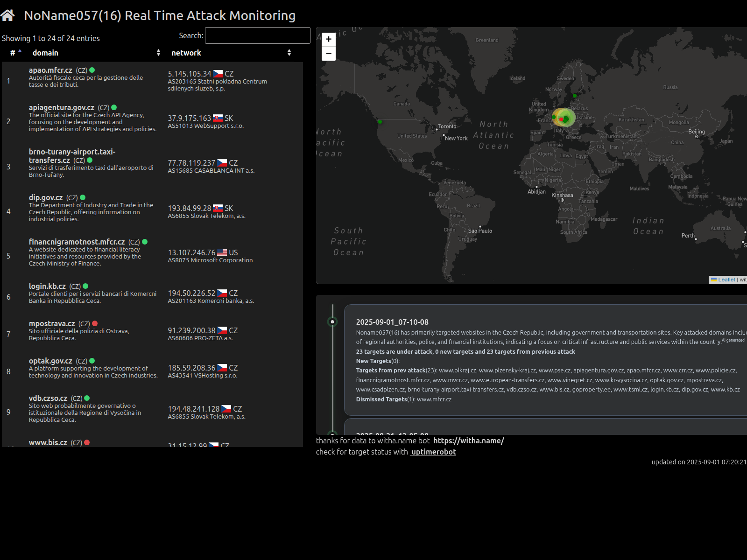This screenshot has height=560, width=747.
Task: Click red status dot beside mpostrava.cz
Action: pos(95,323)
